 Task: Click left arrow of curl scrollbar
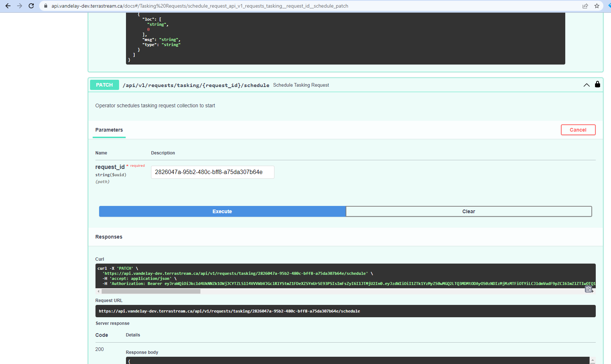coord(98,291)
